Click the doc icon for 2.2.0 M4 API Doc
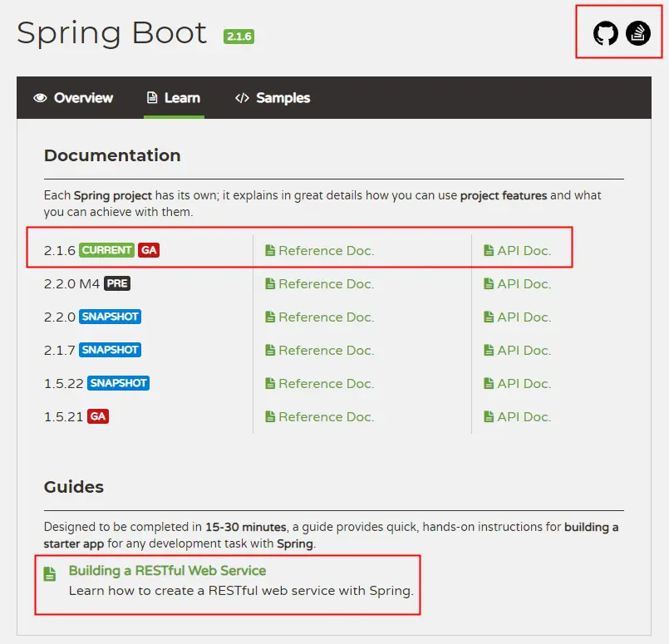Image resolution: width=669 pixels, height=644 pixels. [488, 283]
